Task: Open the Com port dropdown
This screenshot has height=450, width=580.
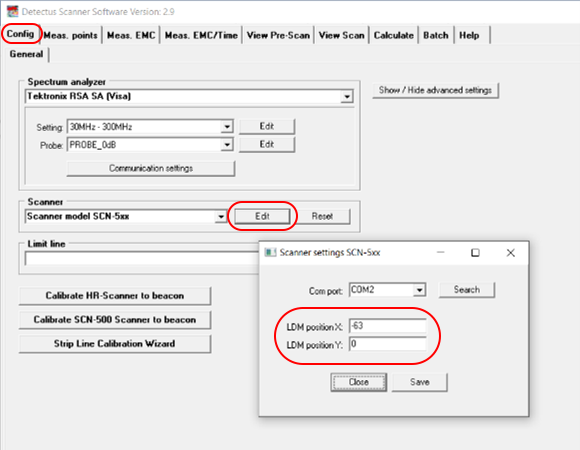Action: 419,290
